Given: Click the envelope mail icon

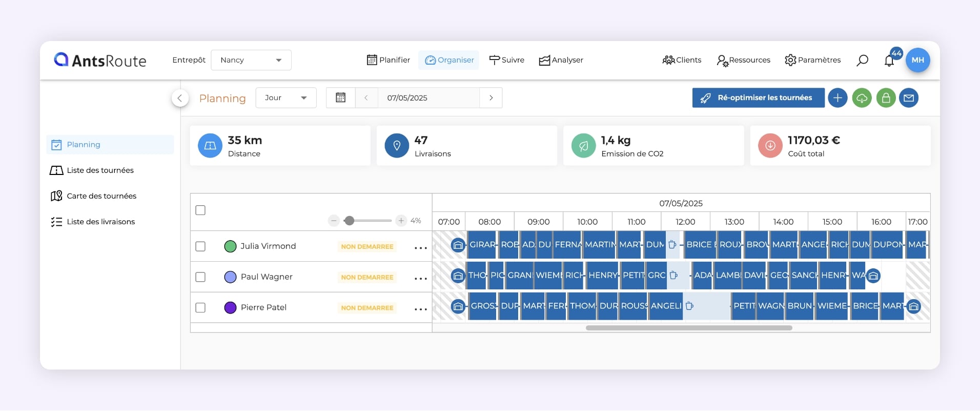Looking at the screenshot, I should tap(909, 98).
